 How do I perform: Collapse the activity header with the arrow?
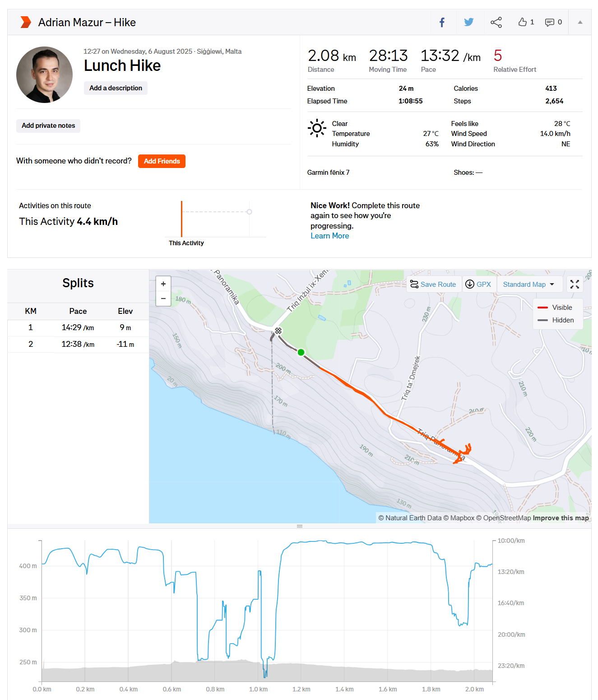pos(580,22)
